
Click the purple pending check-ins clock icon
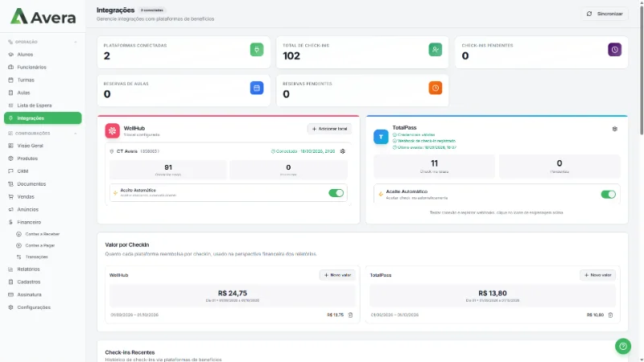pyautogui.click(x=614, y=50)
